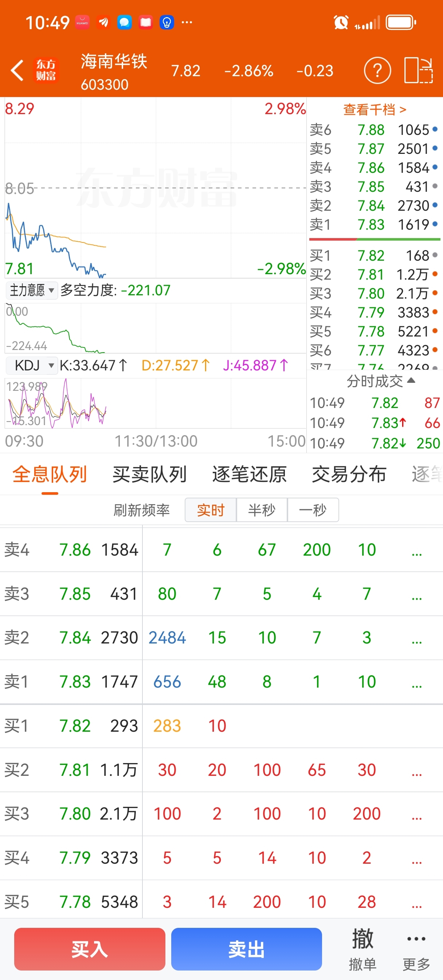Tap the K:33.647 indicator value
Screen dimensions: 443x980
click(x=93, y=366)
